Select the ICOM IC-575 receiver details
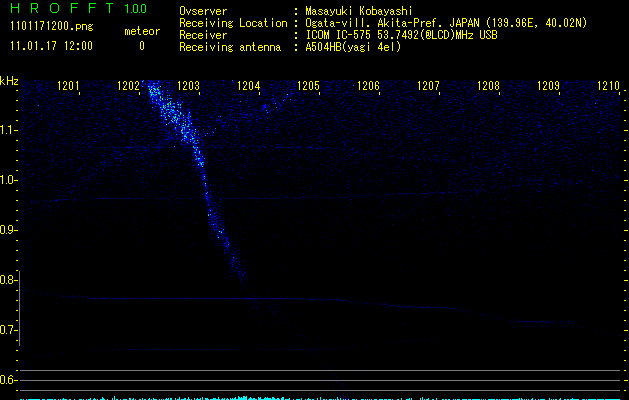Screen dimensions: 629x400 [401, 35]
